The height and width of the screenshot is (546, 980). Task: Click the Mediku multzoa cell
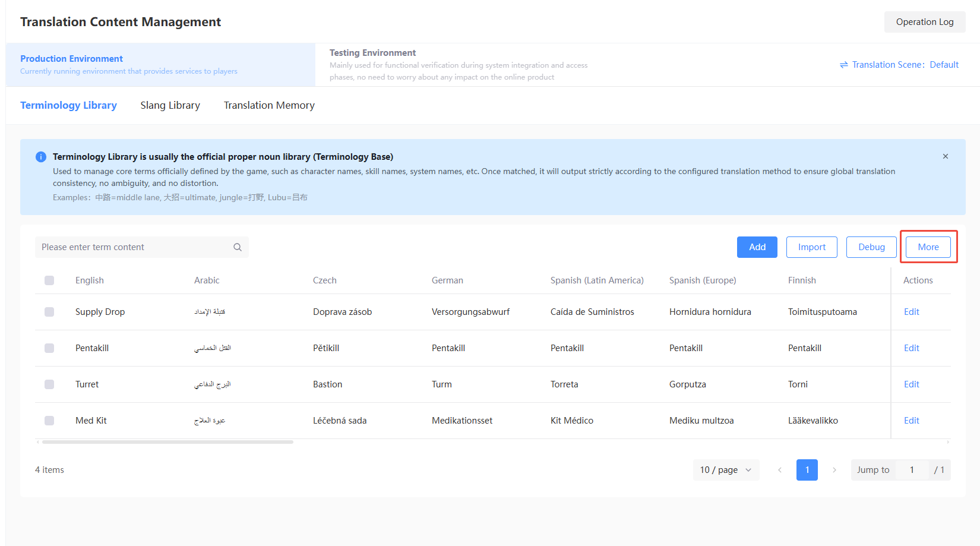701,421
